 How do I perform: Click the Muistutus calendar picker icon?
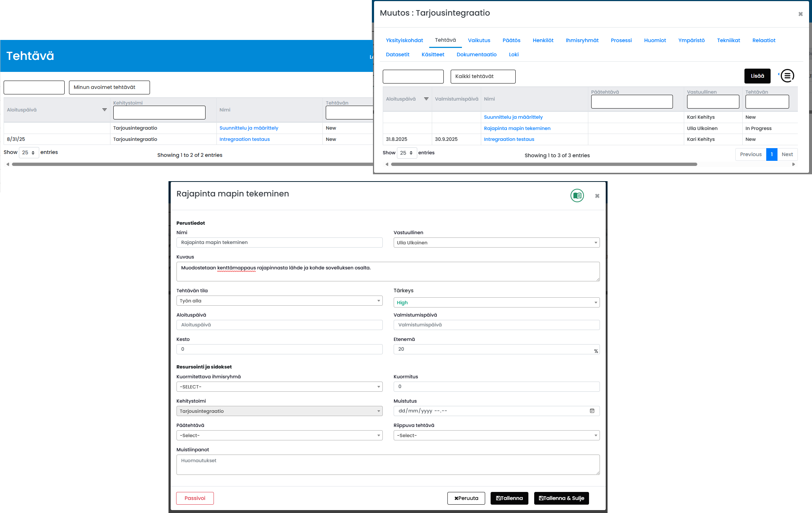(592, 411)
